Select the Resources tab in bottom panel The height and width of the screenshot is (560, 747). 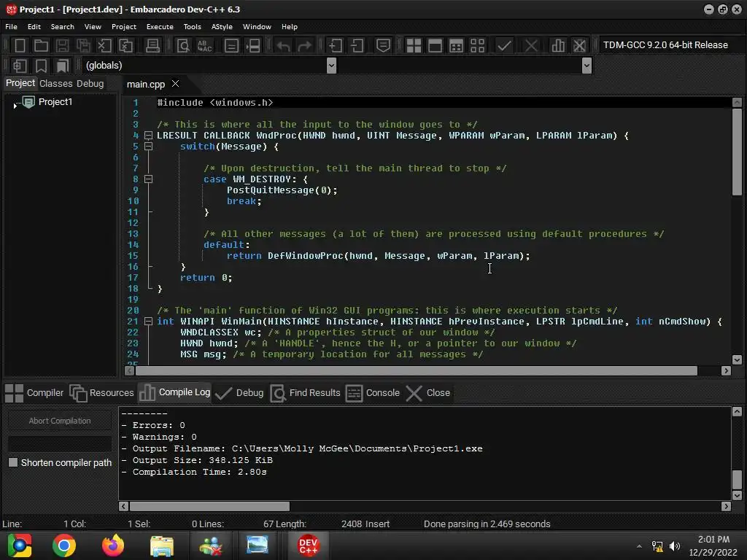click(x=102, y=393)
